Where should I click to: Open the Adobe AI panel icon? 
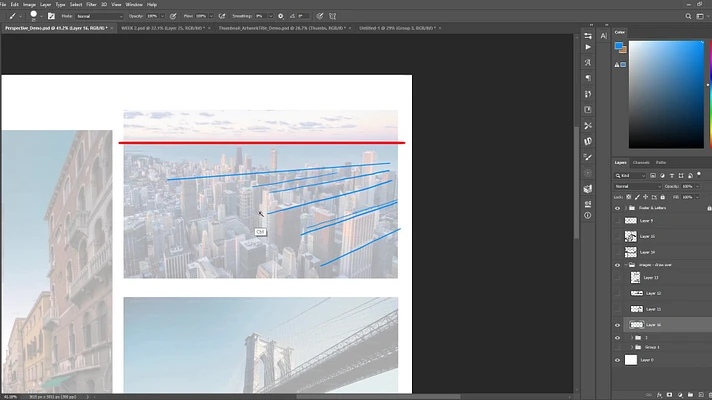603,36
